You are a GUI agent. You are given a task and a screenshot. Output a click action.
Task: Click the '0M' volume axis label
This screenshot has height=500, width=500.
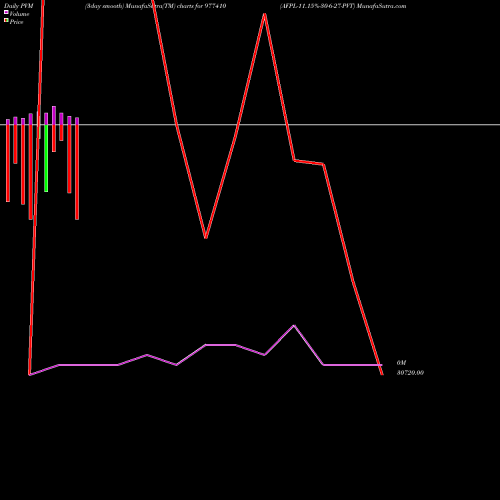401,363
